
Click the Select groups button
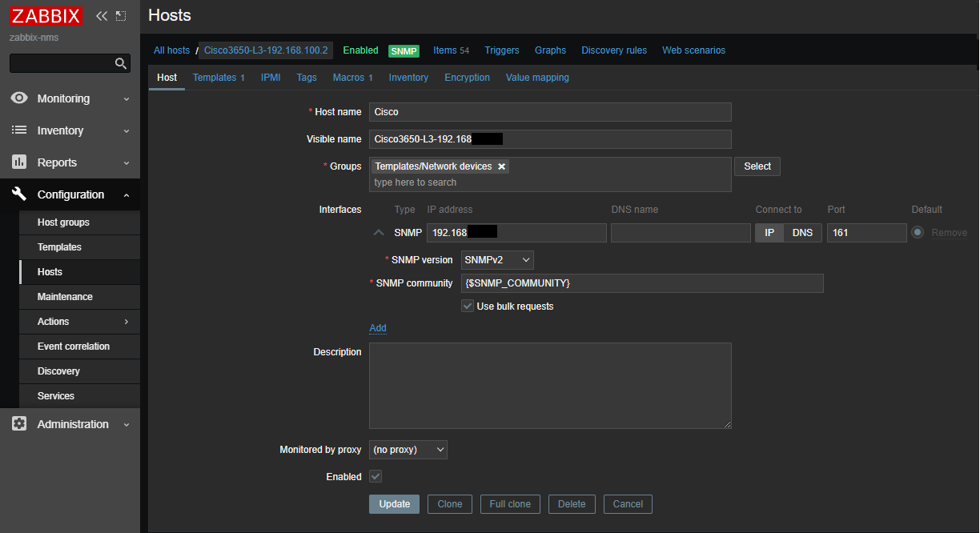coord(757,166)
